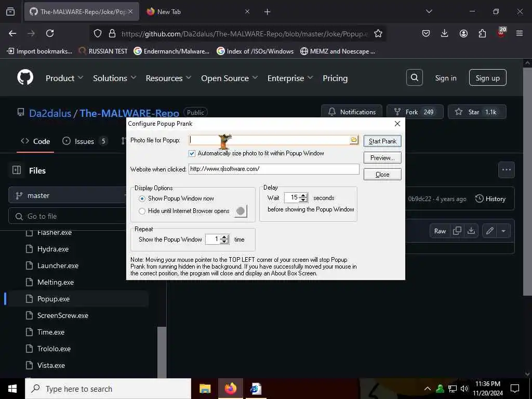Open the Issues repository tab

(85, 141)
